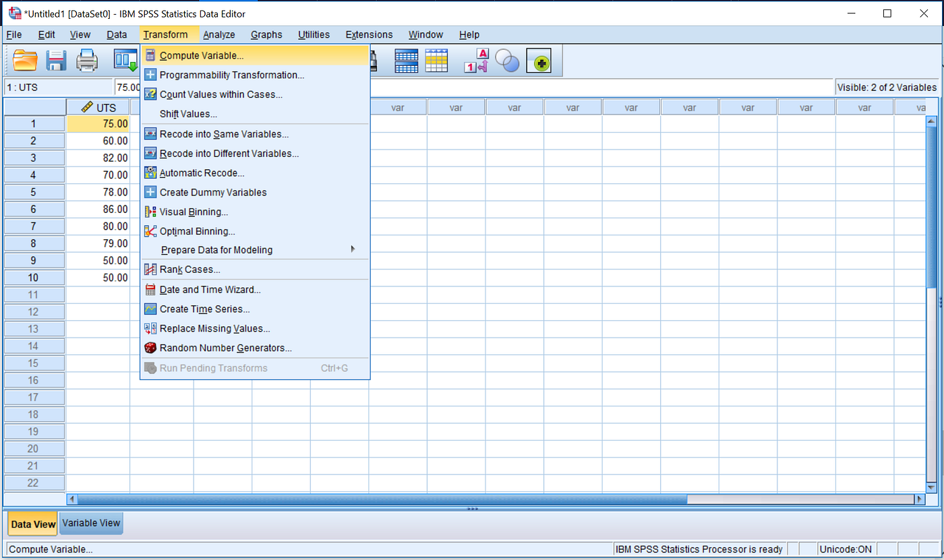This screenshot has height=560, width=944.
Task: Choose Count Values within Cases...
Action: point(255,94)
